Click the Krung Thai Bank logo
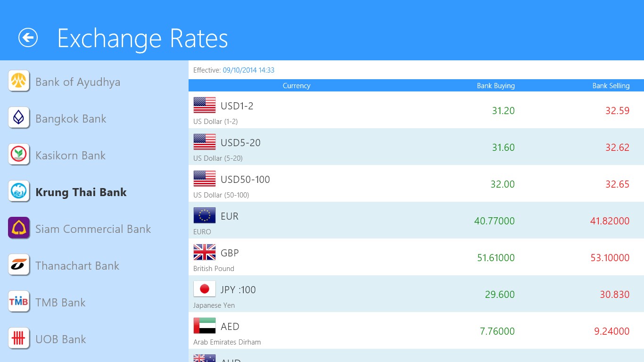644x362 pixels. click(19, 191)
